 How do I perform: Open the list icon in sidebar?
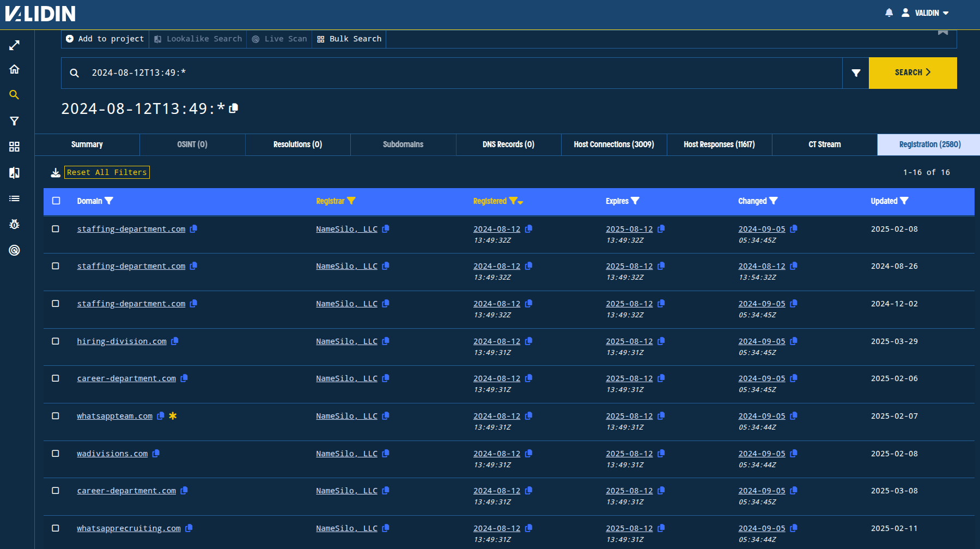click(x=15, y=198)
